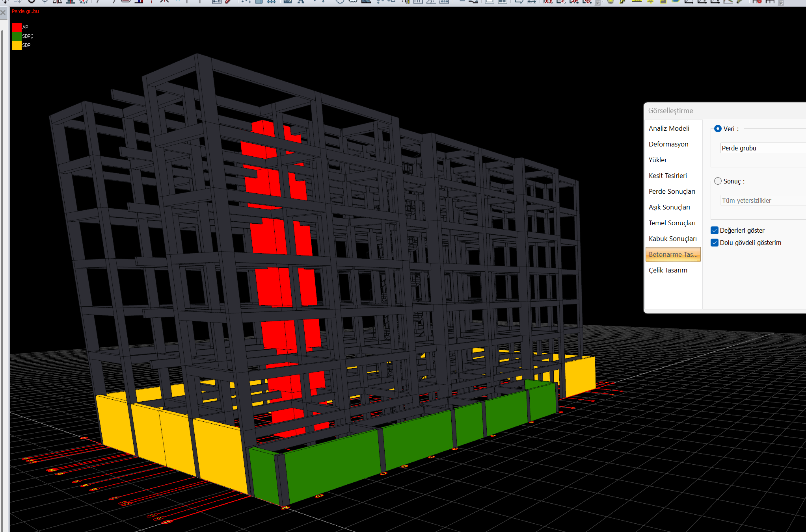Open the Tüm yetersizlikler dropdown

click(x=763, y=200)
